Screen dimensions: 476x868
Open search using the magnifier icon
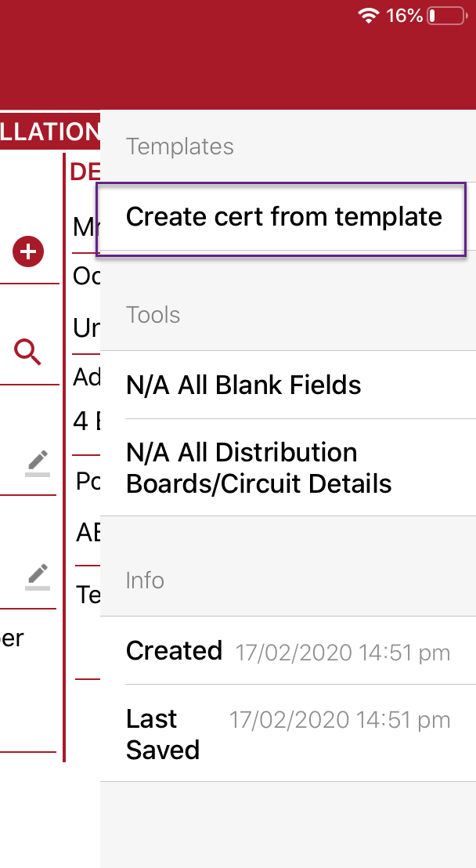coord(29,352)
